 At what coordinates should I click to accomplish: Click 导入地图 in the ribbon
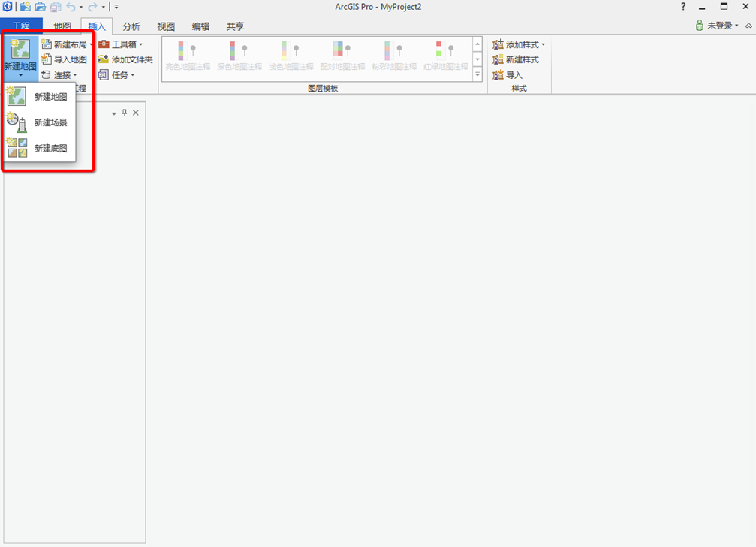(64, 59)
